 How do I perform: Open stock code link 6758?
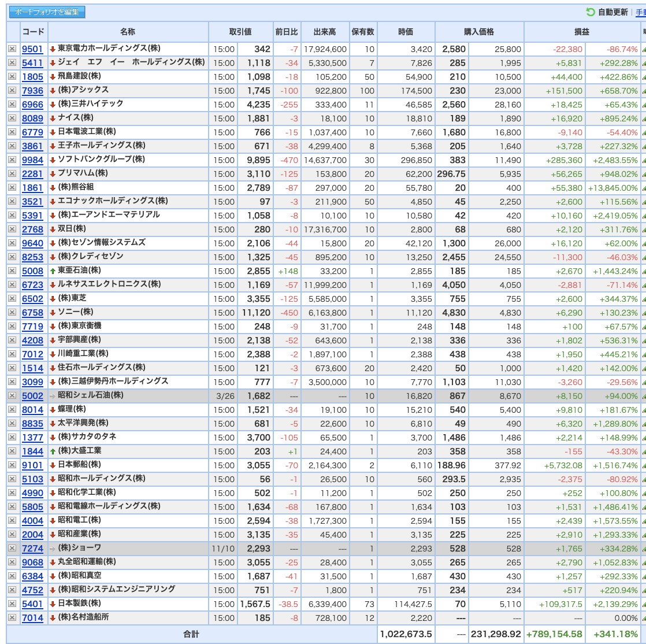[32, 313]
